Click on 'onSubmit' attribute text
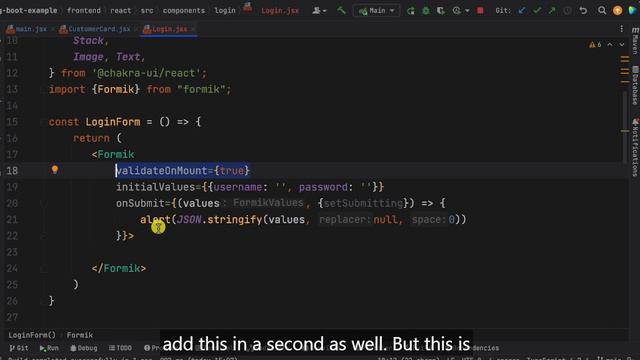Image resolution: width=640 pixels, height=360 pixels. pyautogui.click(x=140, y=203)
